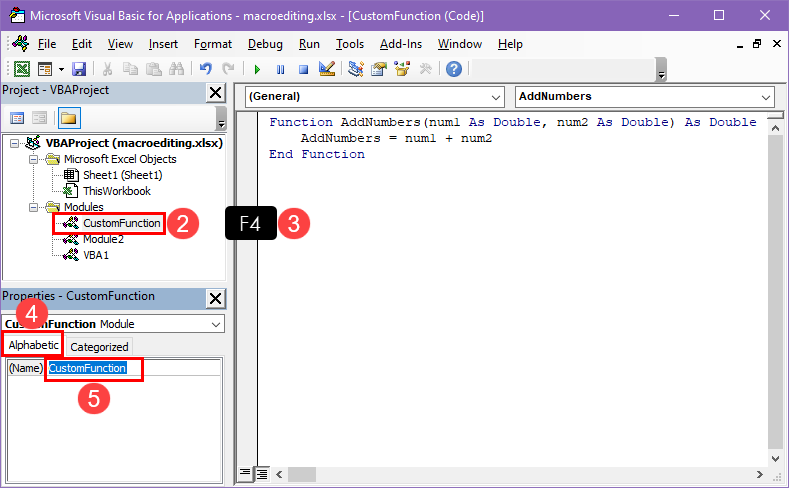
Task: Select the VBA1 module
Action: pos(96,255)
